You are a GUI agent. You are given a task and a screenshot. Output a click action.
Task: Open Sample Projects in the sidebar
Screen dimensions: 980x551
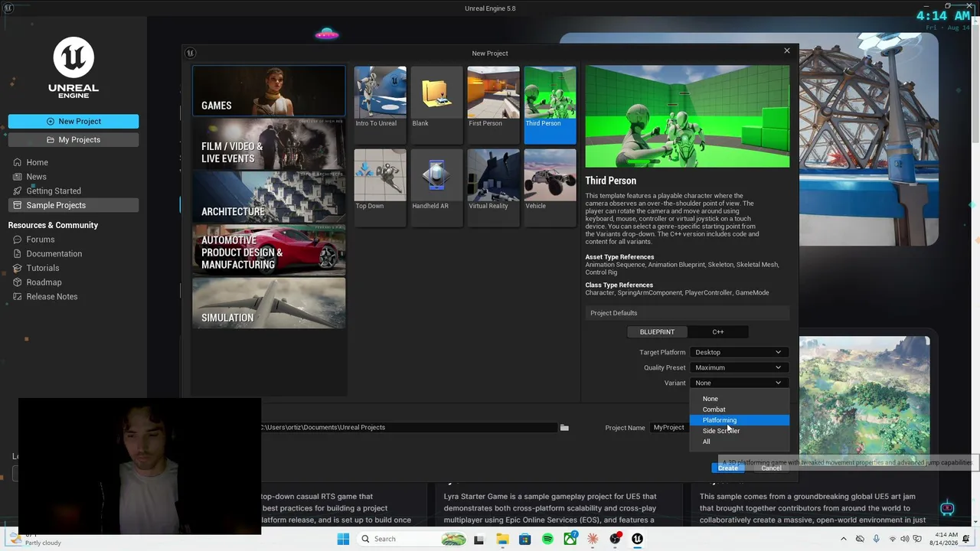pos(73,205)
